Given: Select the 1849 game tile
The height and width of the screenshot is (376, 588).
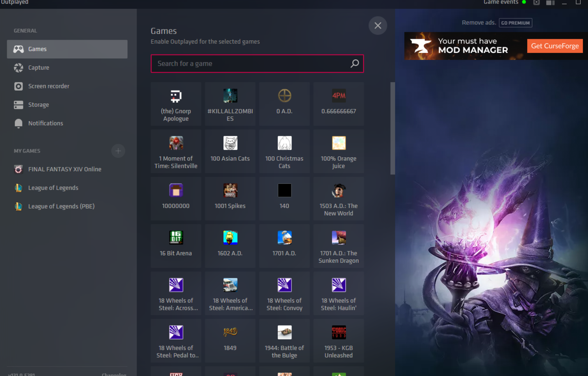Looking at the screenshot, I should pos(230,341).
